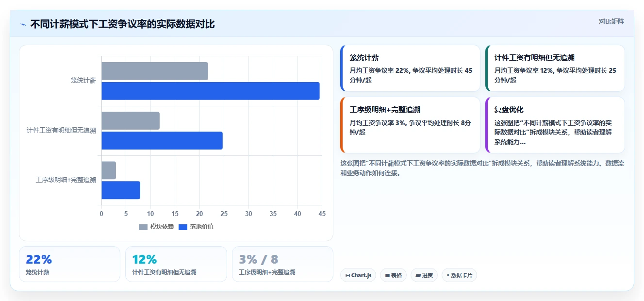The image size is (644, 301).
Task: Click the 计件工资有明细但无追溯 y-axis label
Action: (x=62, y=130)
